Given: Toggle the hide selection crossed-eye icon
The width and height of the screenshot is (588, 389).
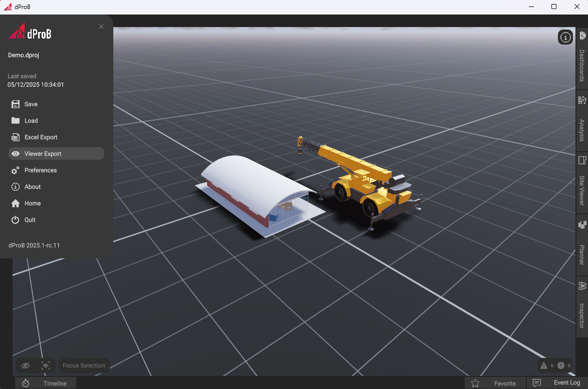Looking at the screenshot, I should click(x=26, y=365).
